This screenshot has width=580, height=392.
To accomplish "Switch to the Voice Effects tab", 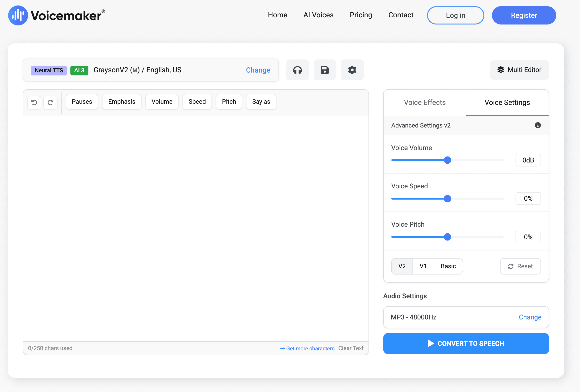I will pyautogui.click(x=424, y=103).
